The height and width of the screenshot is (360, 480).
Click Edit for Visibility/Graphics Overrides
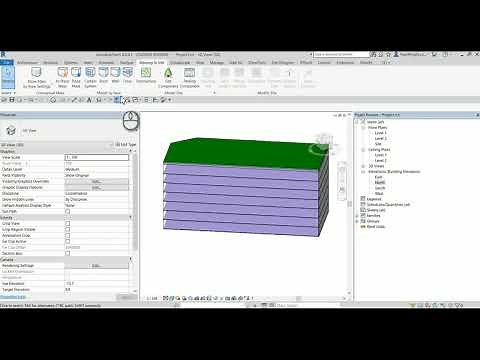(96, 181)
